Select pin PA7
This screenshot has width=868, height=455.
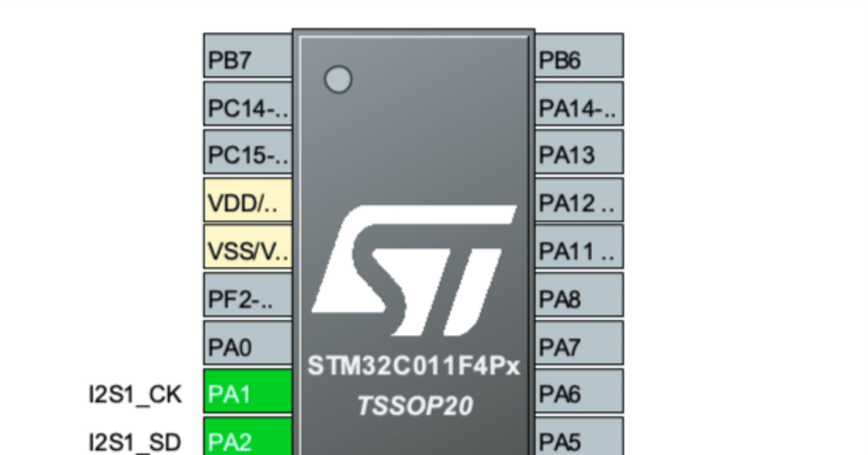coord(580,344)
